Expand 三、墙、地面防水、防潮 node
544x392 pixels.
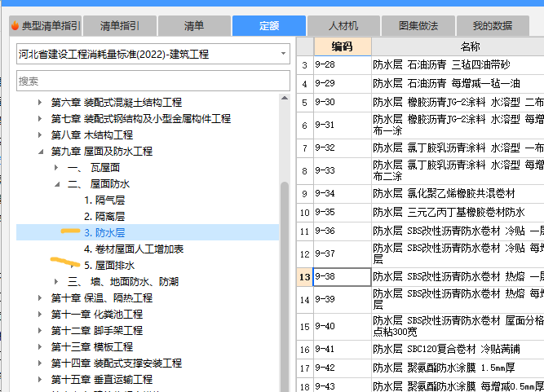56,281
